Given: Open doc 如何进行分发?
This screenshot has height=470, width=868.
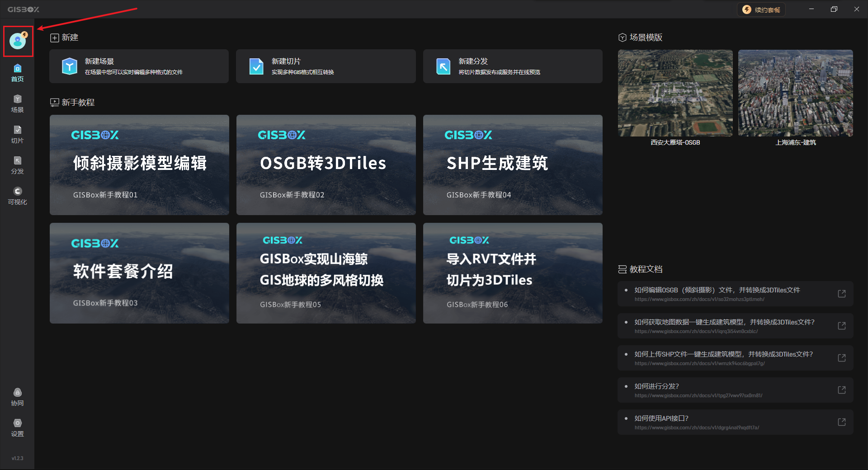Looking at the screenshot, I should [x=736, y=390].
